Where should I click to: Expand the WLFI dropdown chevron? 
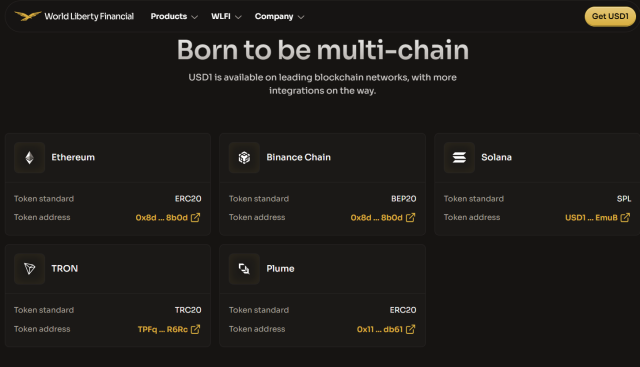(x=238, y=17)
